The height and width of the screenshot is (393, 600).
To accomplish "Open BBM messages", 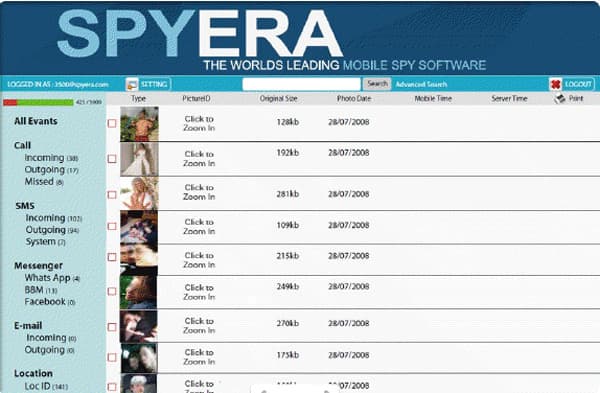I will tap(41, 290).
